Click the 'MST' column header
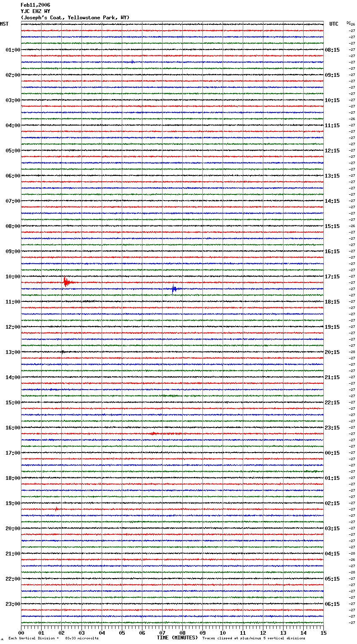 [x=4, y=24]
